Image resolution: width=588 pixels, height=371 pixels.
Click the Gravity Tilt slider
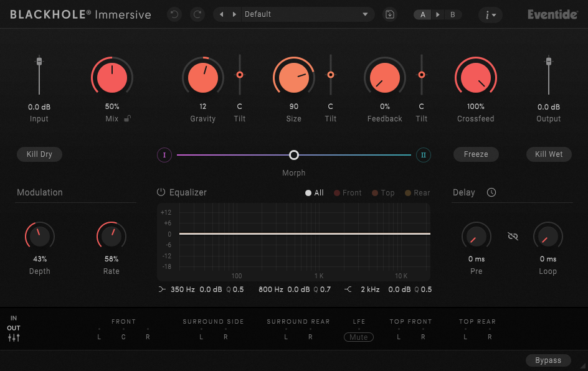point(240,75)
